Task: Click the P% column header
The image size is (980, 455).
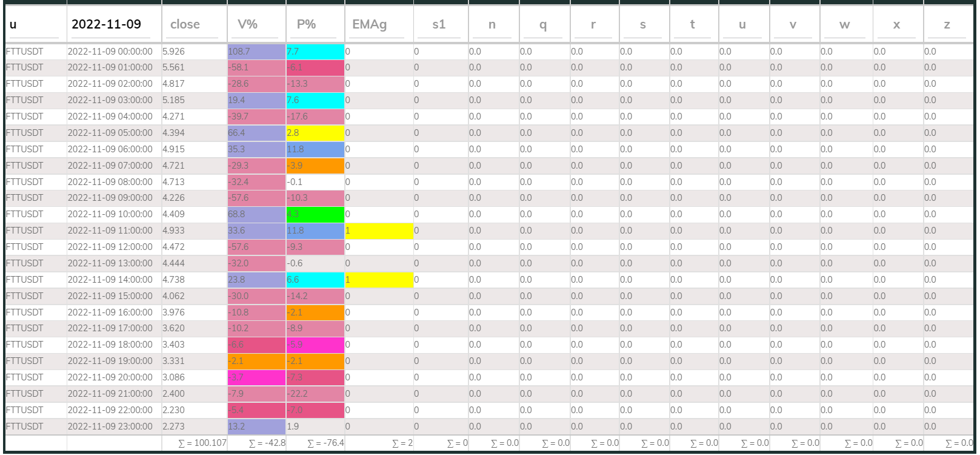Action: (306, 24)
